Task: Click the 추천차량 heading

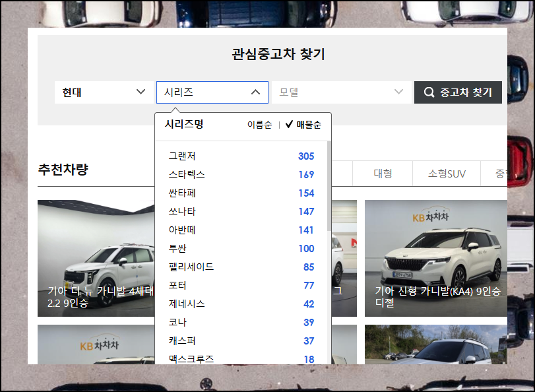Action: click(63, 170)
